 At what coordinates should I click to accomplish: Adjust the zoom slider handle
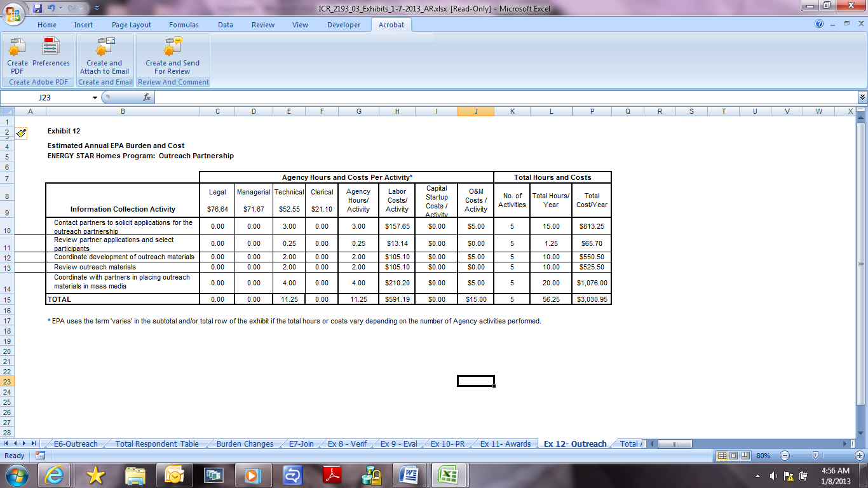point(815,456)
